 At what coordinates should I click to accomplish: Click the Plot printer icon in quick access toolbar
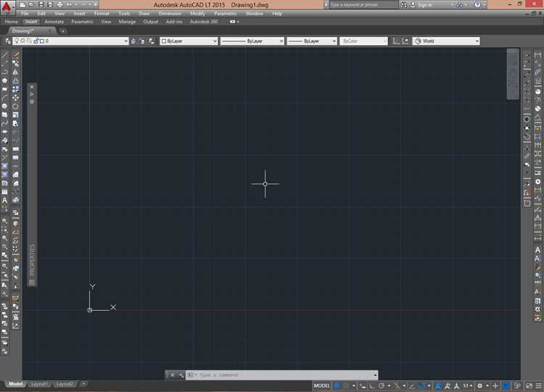pyautogui.click(x=59, y=4)
